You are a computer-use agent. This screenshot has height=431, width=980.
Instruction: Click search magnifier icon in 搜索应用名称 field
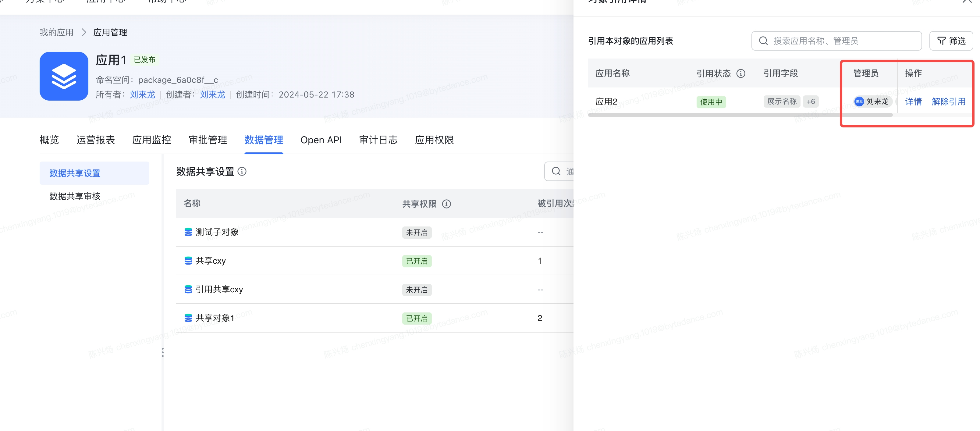point(763,41)
